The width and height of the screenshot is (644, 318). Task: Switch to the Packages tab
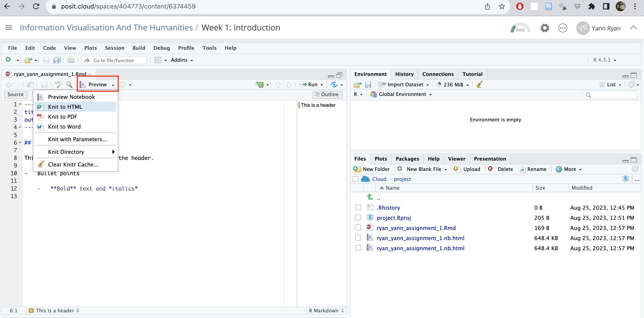(x=407, y=159)
